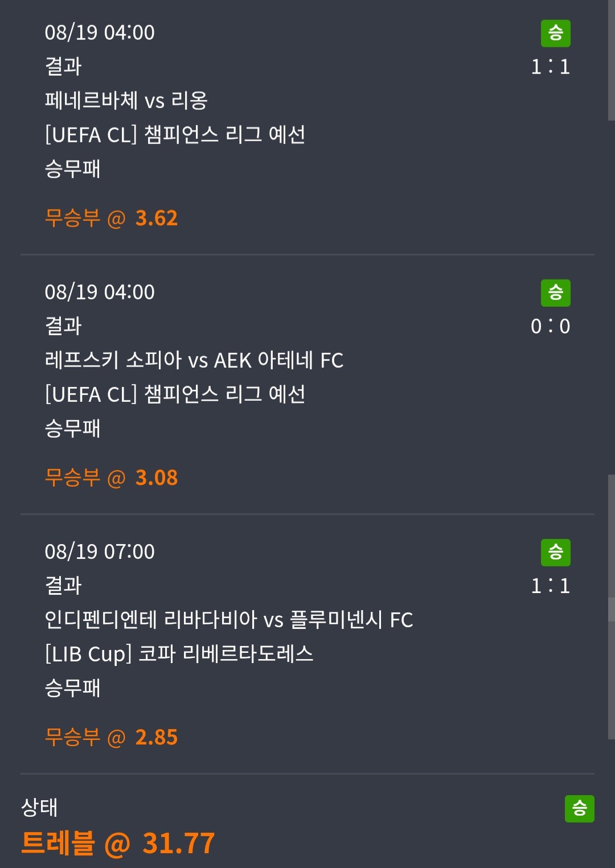615x868 pixels.
Task: Click the vertical scrollbar on the right edge
Action: click(x=611, y=607)
